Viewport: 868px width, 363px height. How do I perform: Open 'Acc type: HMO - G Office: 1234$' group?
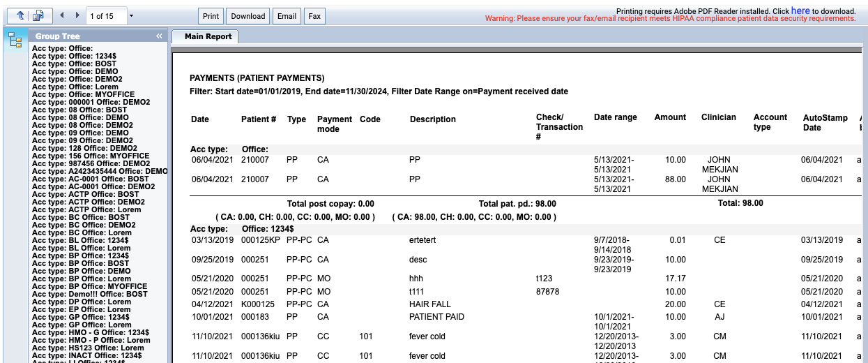(90, 332)
